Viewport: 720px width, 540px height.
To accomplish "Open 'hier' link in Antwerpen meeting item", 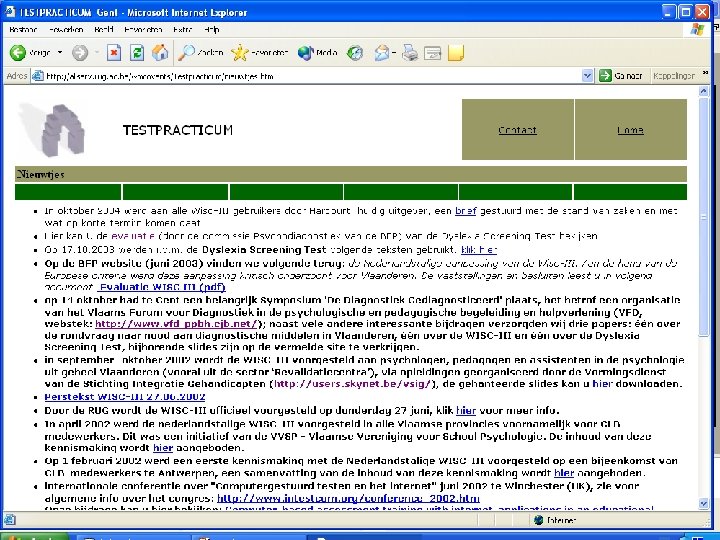I will pyautogui.click(x=564, y=473).
